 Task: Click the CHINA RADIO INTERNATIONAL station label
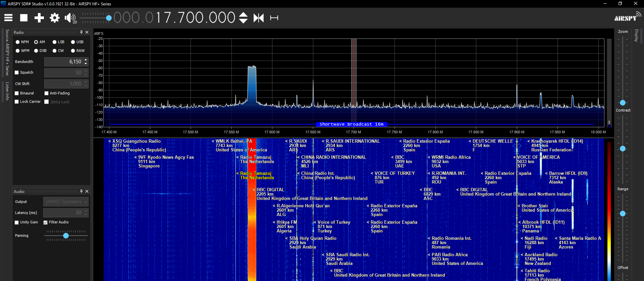tap(334, 157)
